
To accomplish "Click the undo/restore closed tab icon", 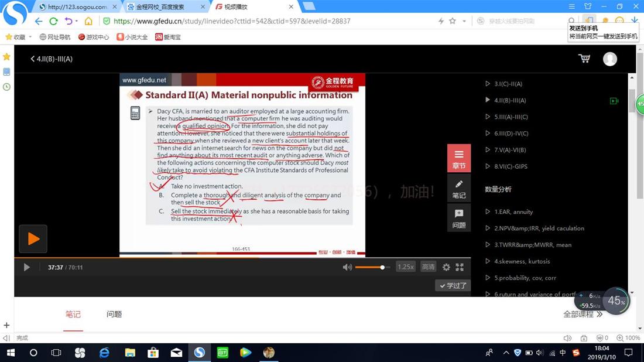I will [68, 21].
